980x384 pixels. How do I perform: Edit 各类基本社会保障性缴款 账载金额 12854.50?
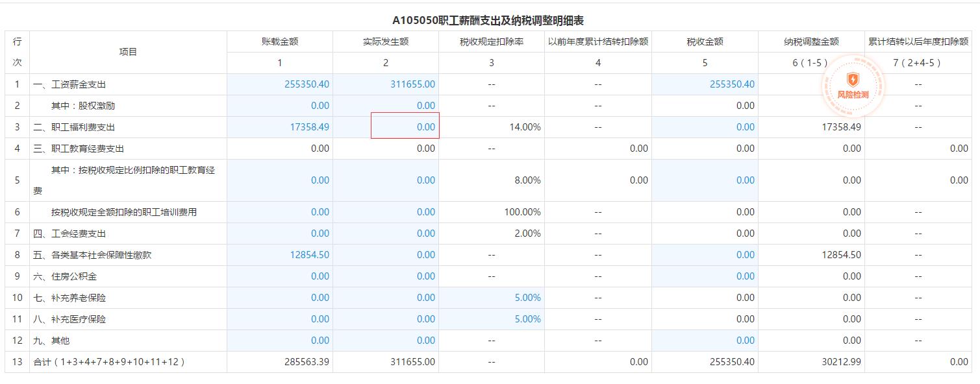(280, 255)
